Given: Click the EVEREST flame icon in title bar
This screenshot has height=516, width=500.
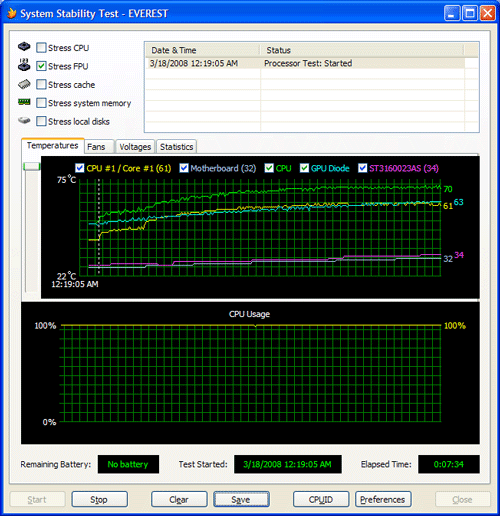Looking at the screenshot, I should (12, 13).
